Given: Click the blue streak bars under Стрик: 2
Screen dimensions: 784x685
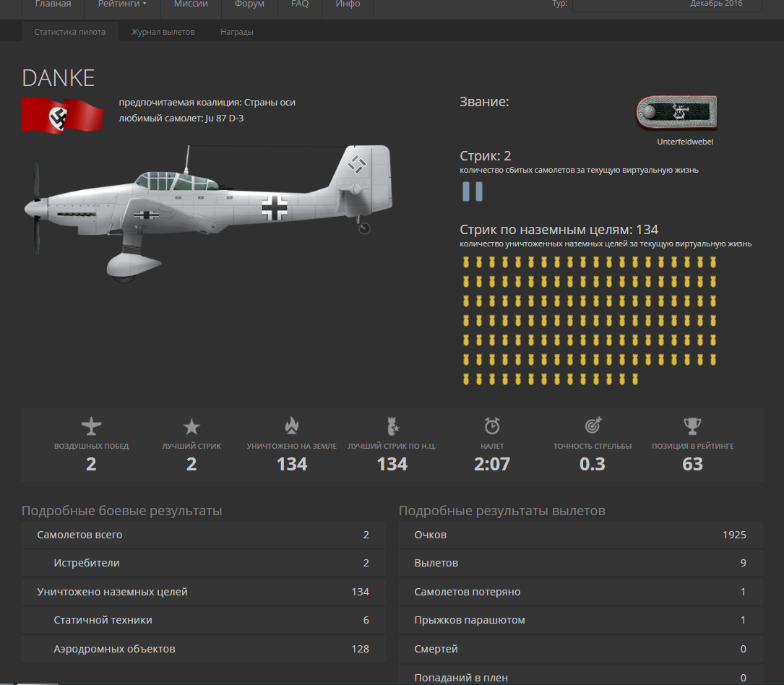Looking at the screenshot, I should pos(473,191).
